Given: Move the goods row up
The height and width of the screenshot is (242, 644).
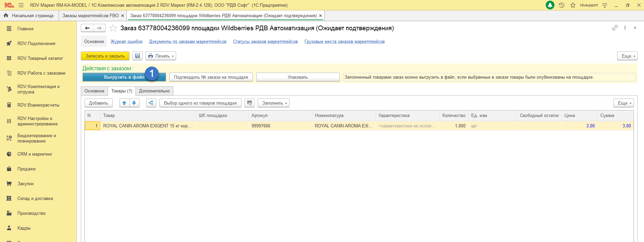Looking at the screenshot, I should tap(124, 103).
